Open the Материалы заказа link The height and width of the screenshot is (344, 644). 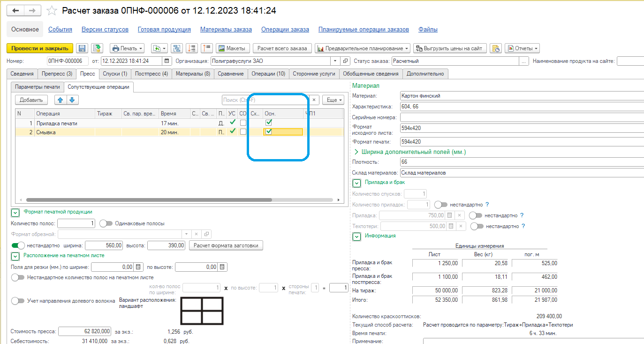(226, 29)
